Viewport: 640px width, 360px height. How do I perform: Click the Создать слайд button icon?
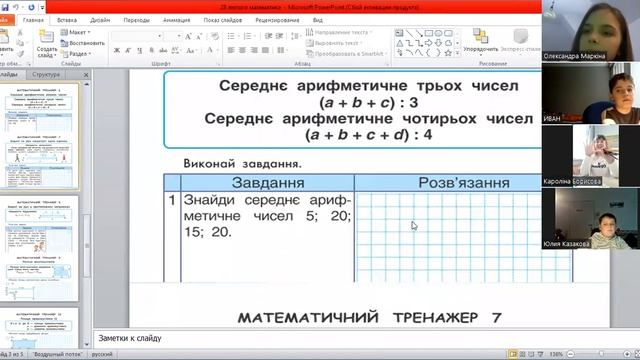coord(46,37)
